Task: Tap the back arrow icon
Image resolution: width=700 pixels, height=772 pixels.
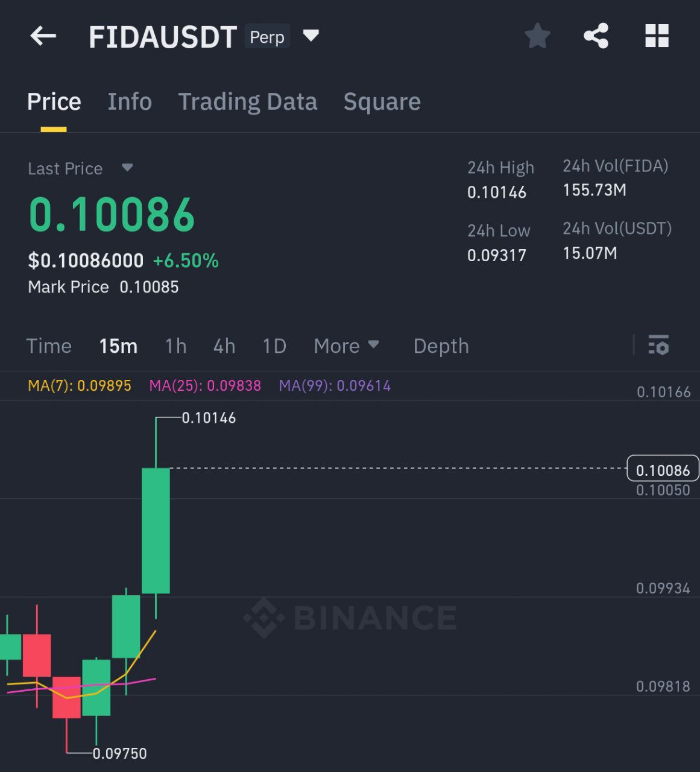Action: [43, 36]
